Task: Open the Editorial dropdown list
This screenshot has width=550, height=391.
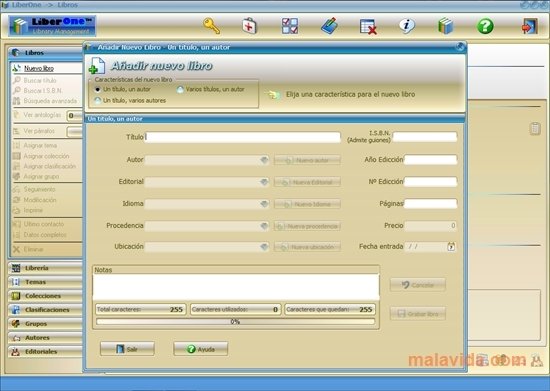Action: point(264,182)
